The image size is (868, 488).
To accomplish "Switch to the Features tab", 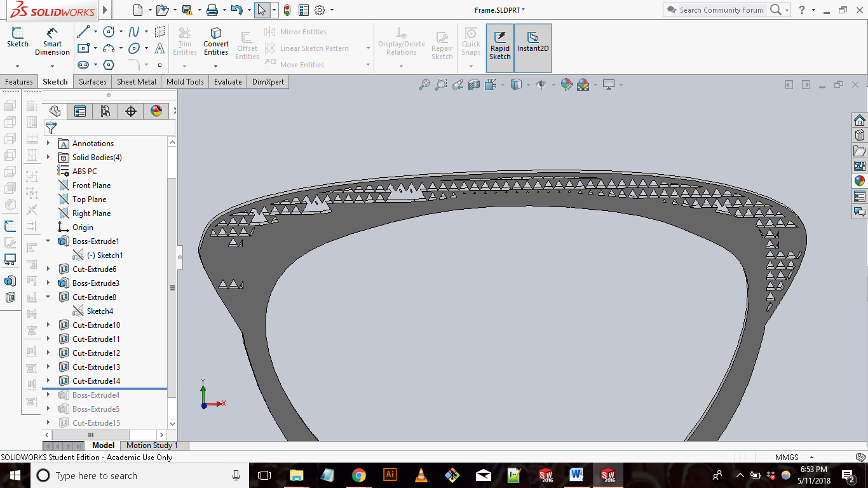I will tap(19, 82).
